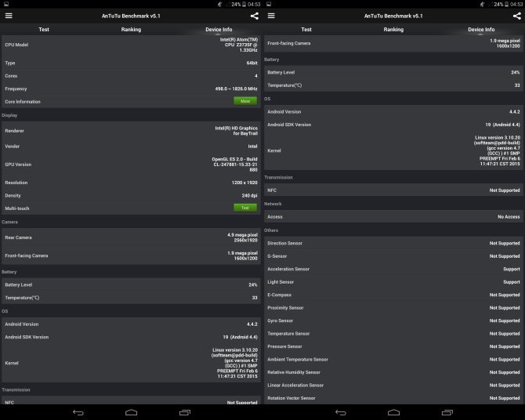525x420 pixels.
Task: Select the Linear Acceleration Sensor row
Action: tap(393, 386)
